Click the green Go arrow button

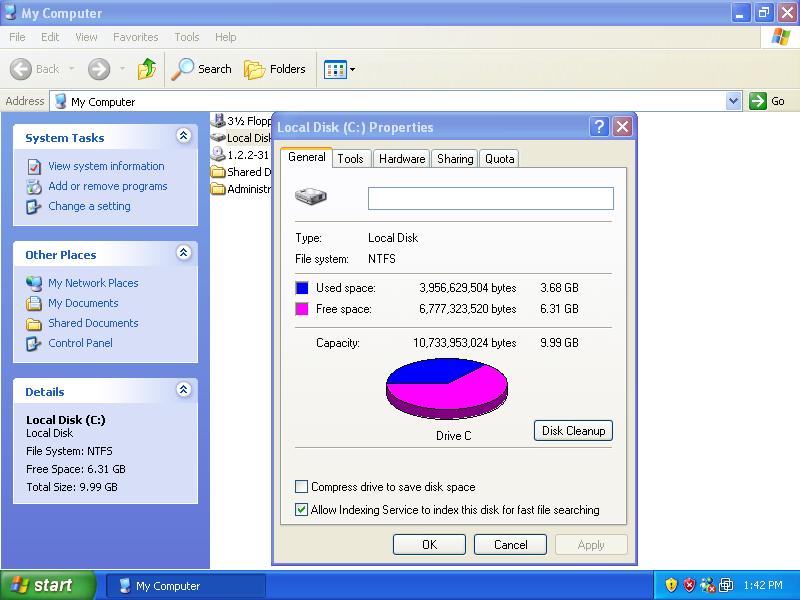tap(758, 101)
